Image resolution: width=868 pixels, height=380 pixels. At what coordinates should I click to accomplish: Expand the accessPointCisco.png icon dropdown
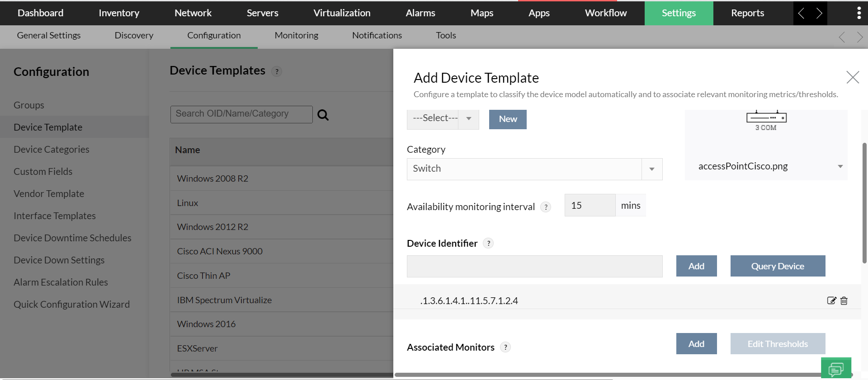(x=840, y=166)
